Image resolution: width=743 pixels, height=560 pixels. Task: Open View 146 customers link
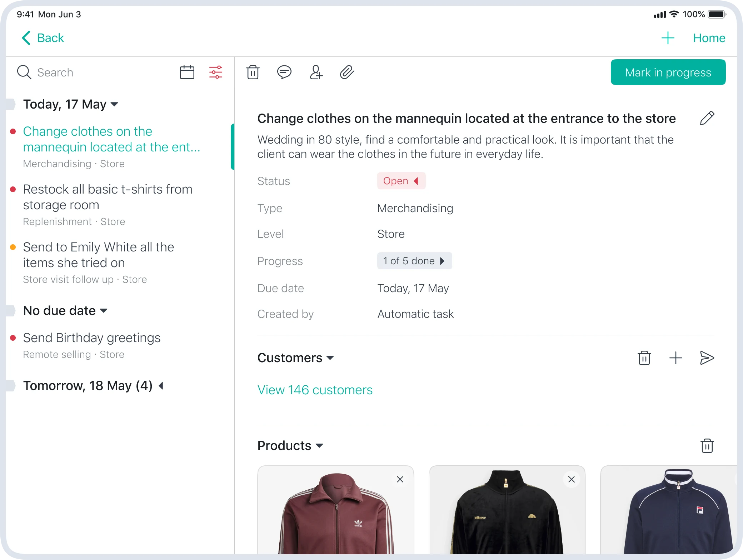[315, 390]
